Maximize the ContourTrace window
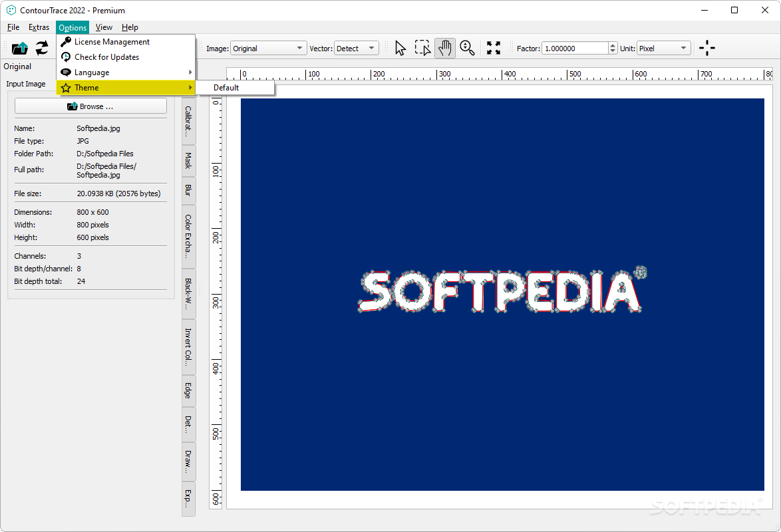This screenshot has height=532, width=781. coord(734,10)
